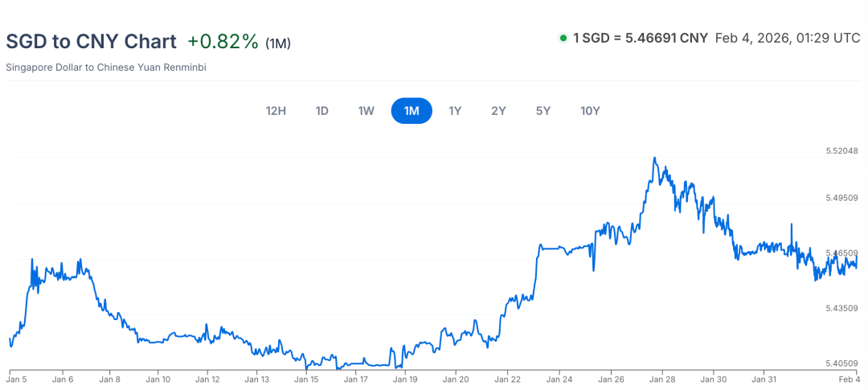Image resolution: width=868 pixels, height=390 pixels.
Task: Click the 1 SGD = 5.46691 CNY rate
Action: point(640,39)
